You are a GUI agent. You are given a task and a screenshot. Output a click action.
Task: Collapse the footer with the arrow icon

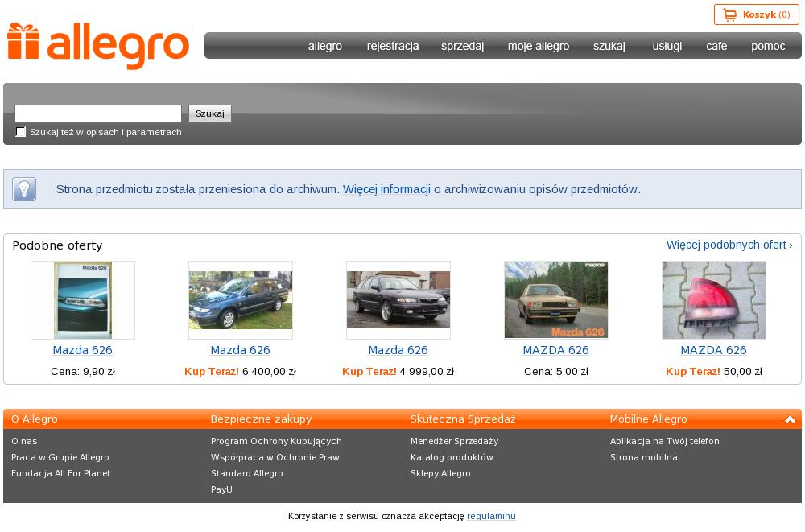click(x=790, y=419)
